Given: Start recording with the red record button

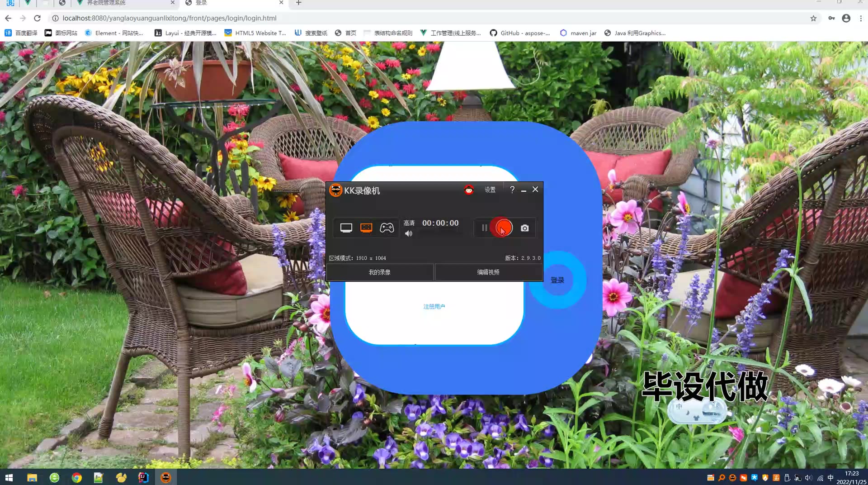Looking at the screenshot, I should click(504, 228).
